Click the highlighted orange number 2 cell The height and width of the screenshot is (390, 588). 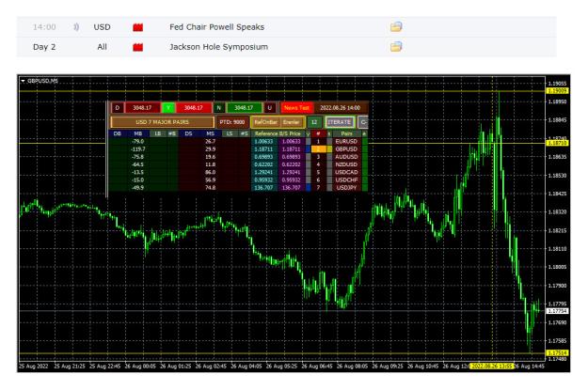click(x=318, y=149)
